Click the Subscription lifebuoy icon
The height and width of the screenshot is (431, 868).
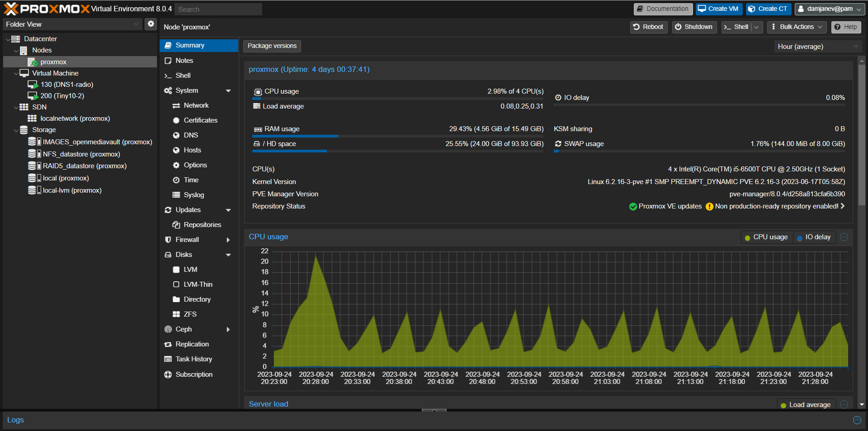pyautogui.click(x=168, y=374)
